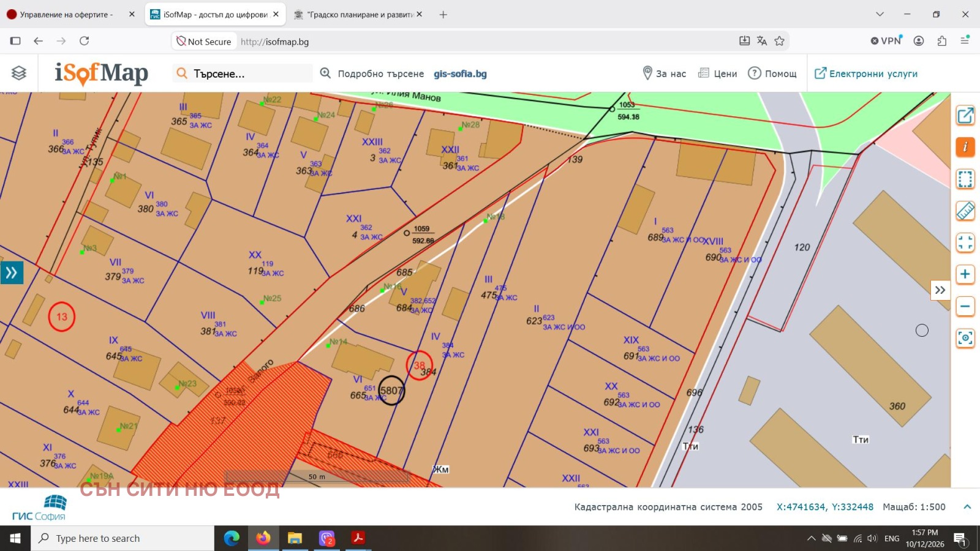The image size is (980, 551).
Task: Open Adobe Acrobat from taskbar
Action: [358, 538]
